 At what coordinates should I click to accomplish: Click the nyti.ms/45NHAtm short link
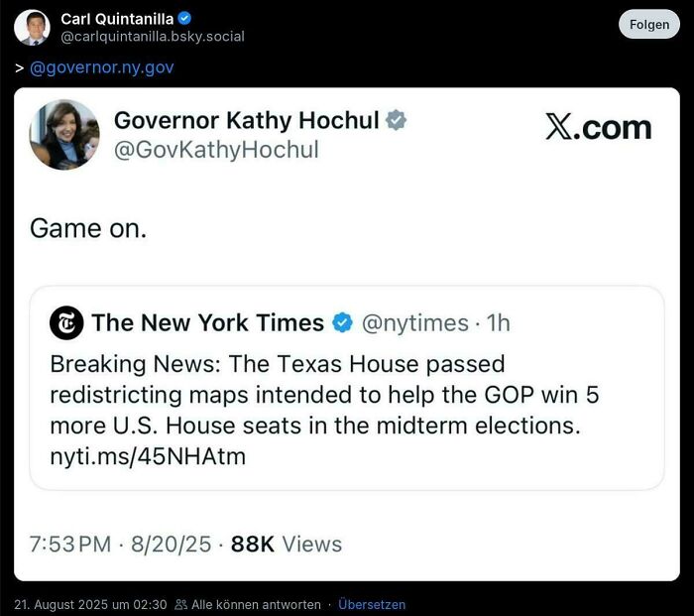(x=148, y=456)
